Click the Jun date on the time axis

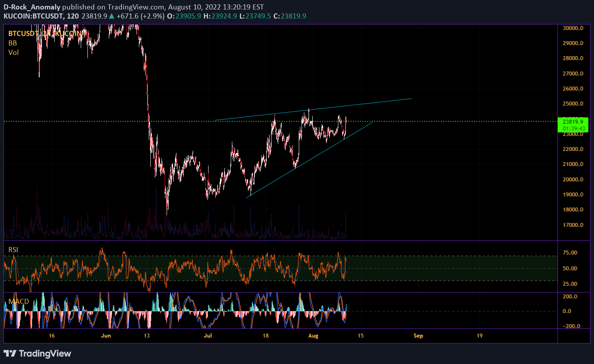point(106,336)
